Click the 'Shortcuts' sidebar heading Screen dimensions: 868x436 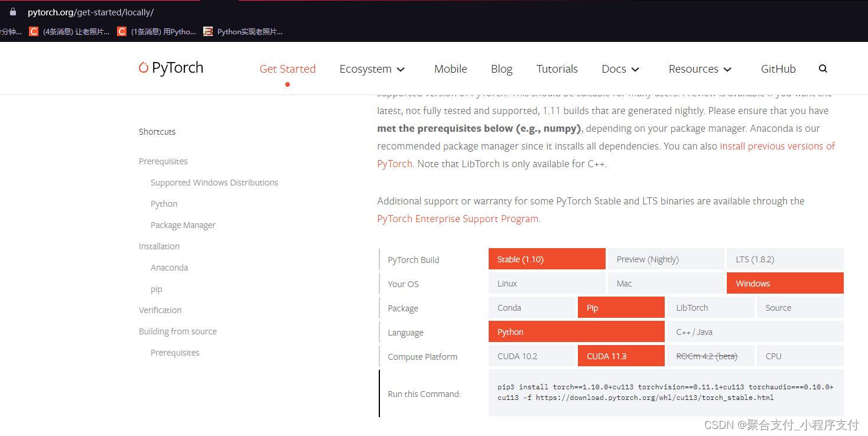click(157, 132)
